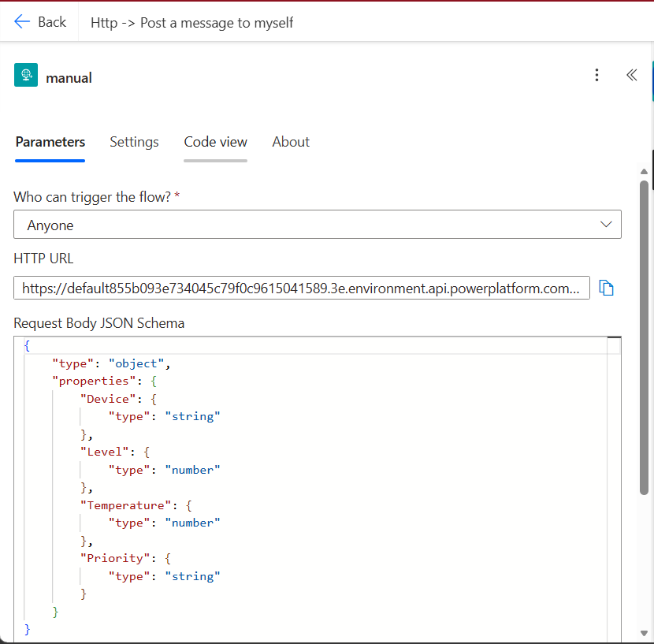Click the flow title Http -> Post a message to myself
Image resolution: width=654 pixels, height=644 pixels.
point(191,23)
